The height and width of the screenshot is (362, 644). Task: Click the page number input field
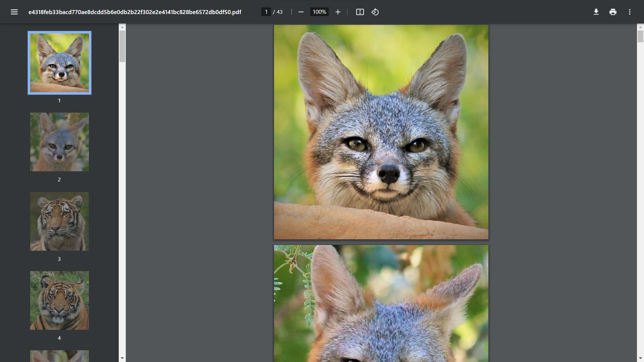click(x=266, y=12)
